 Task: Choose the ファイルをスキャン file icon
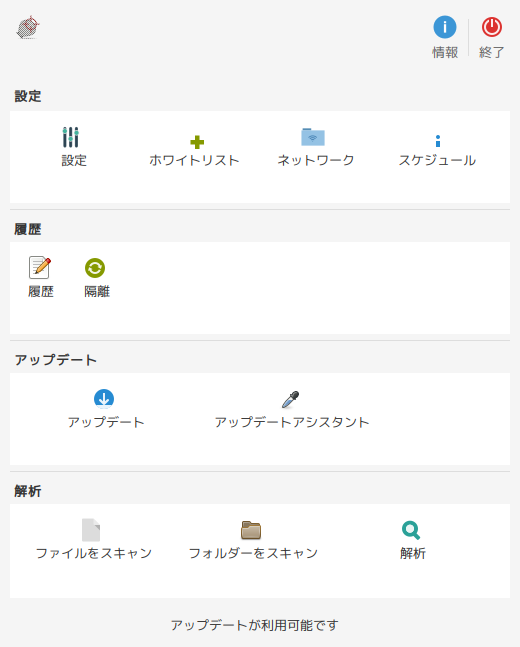[x=91, y=530]
